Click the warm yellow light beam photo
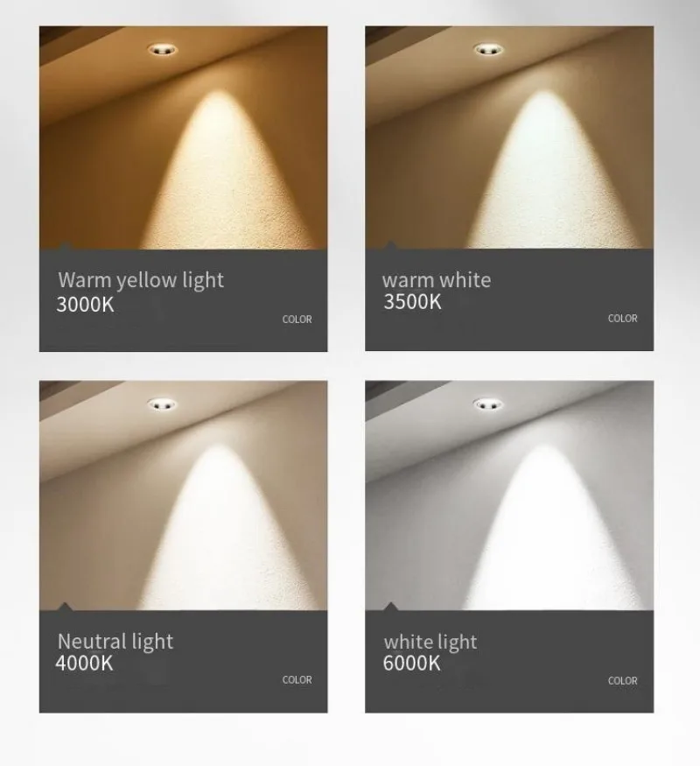The image size is (700, 766). (184, 137)
